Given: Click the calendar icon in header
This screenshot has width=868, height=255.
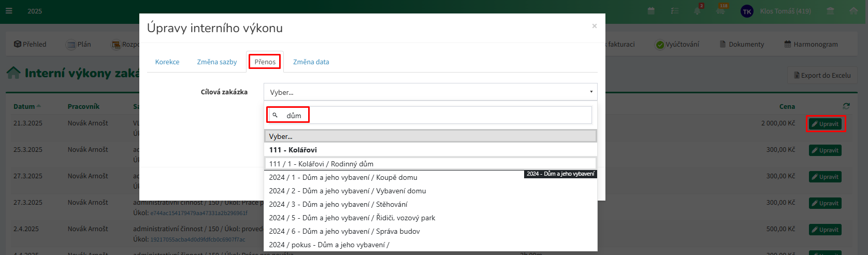Looking at the screenshot, I should click(x=651, y=11).
